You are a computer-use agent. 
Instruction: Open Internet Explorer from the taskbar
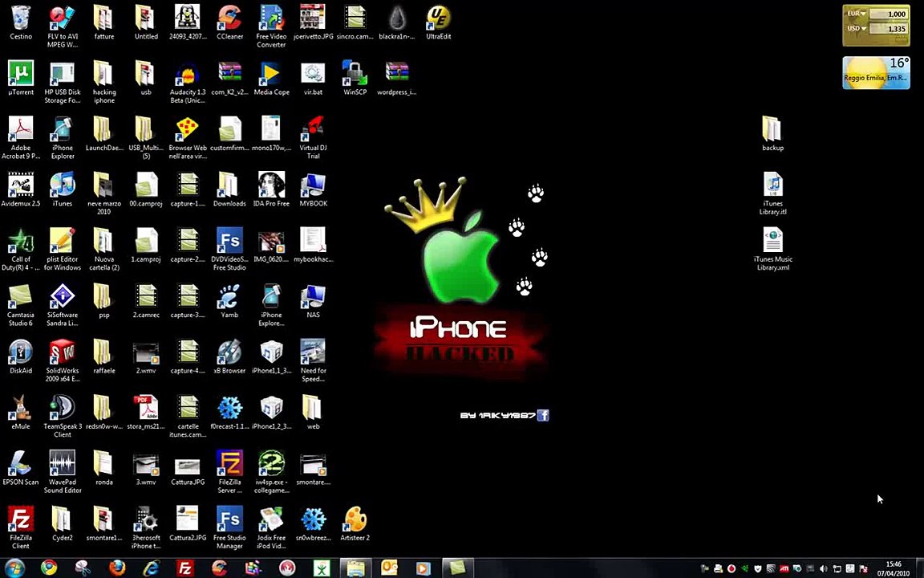(151, 568)
